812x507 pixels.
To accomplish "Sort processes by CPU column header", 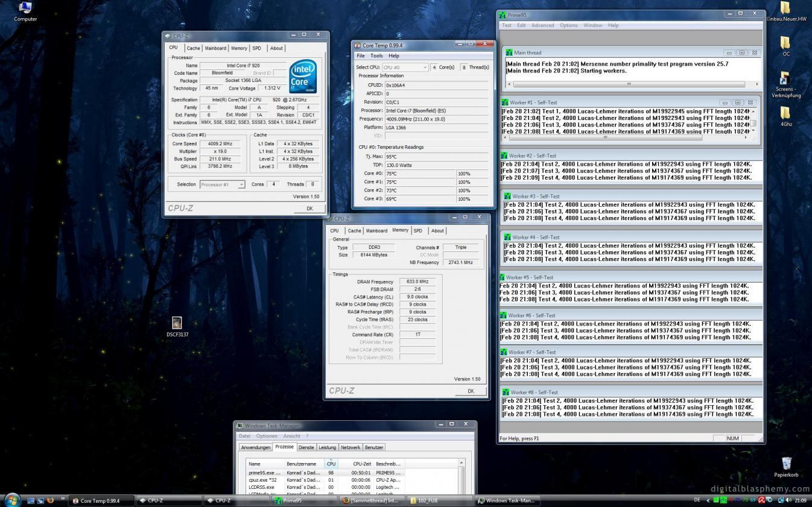I will pos(331,464).
